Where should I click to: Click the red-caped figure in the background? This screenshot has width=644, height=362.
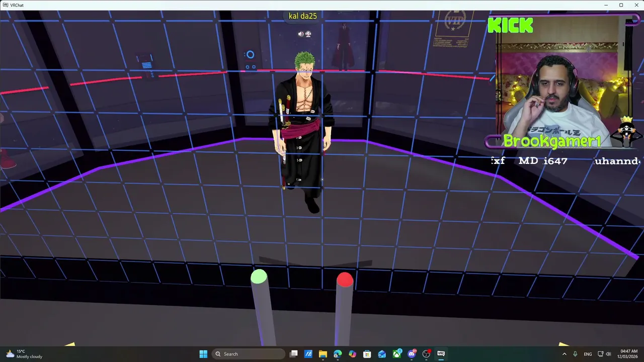[344, 46]
